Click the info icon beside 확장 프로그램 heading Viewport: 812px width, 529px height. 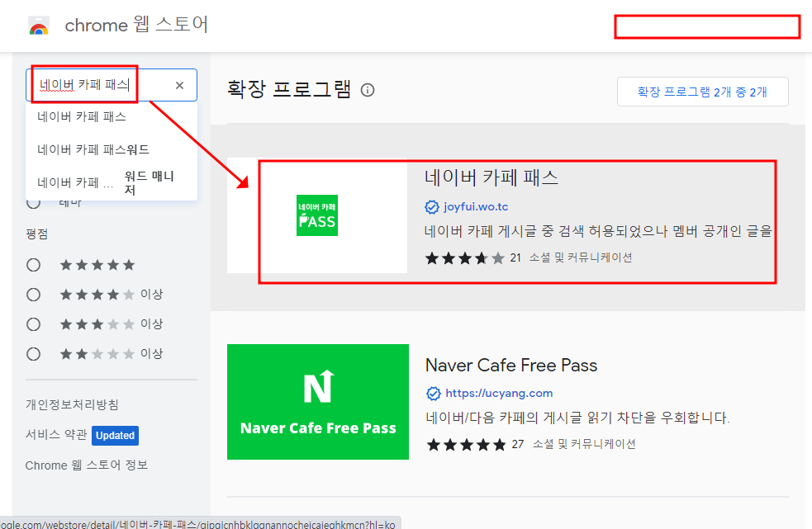point(368,90)
